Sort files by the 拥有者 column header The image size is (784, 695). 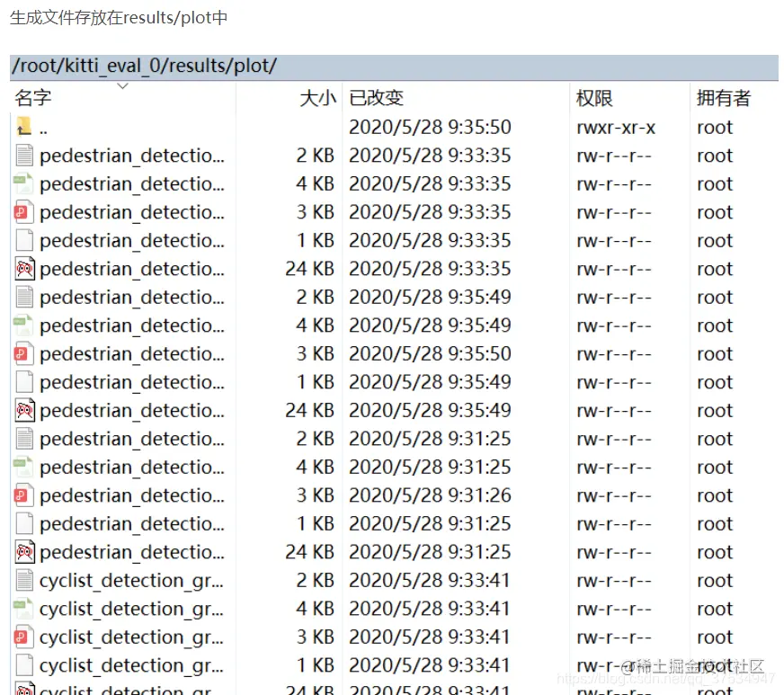coord(724,98)
